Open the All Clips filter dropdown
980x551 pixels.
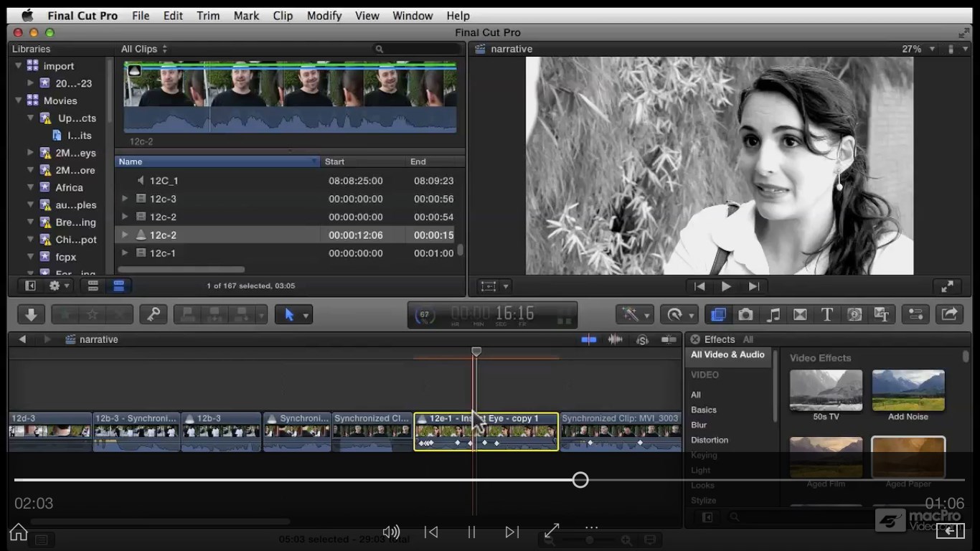(143, 49)
